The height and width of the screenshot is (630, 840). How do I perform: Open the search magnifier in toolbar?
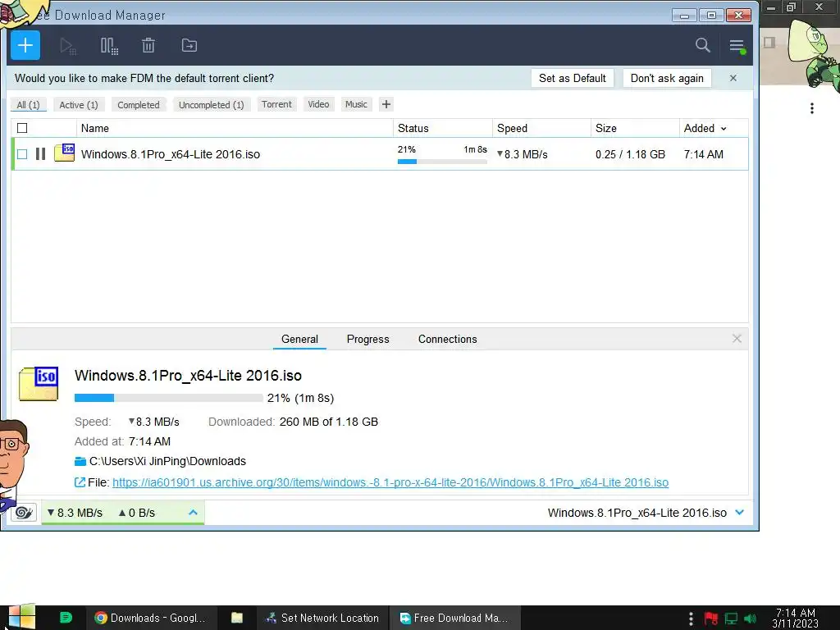click(702, 45)
